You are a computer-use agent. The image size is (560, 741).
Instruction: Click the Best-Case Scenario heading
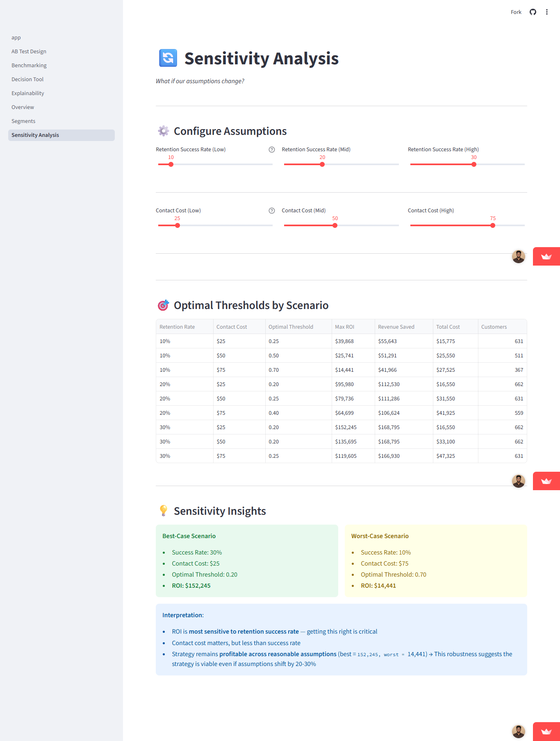(189, 536)
